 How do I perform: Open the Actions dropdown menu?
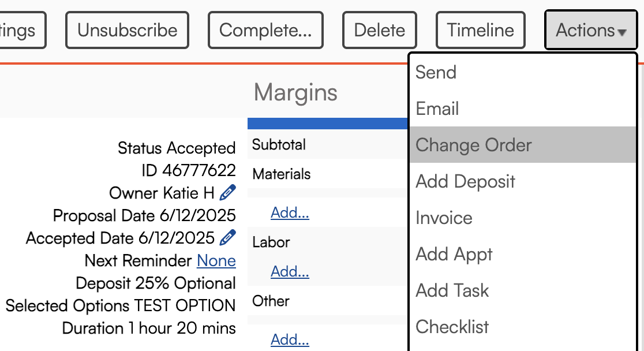pyautogui.click(x=590, y=30)
